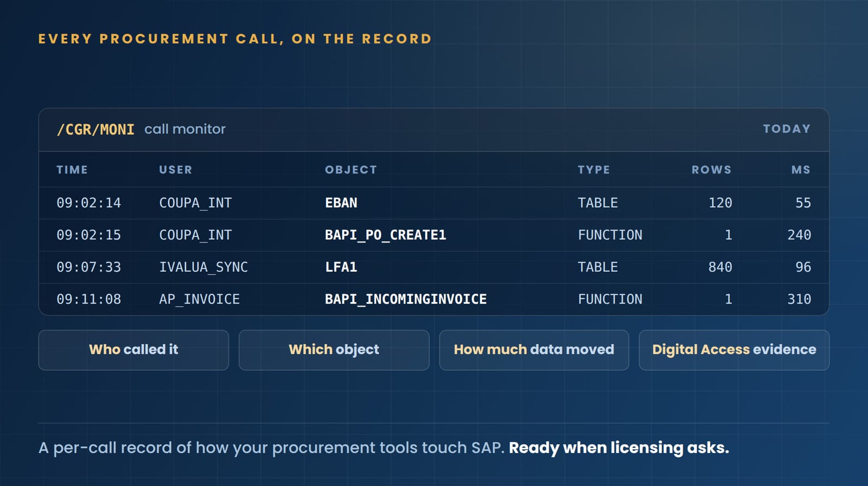This screenshot has width=868, height=486.
Task: Click the TIME column header
Action: [72, 170]
